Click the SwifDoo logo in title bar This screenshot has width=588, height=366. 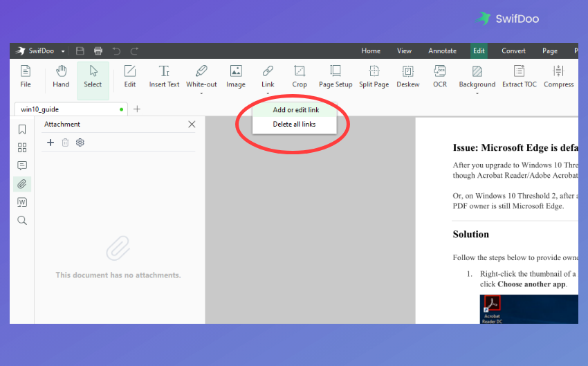pyautogui.click(x=21, y=51)
